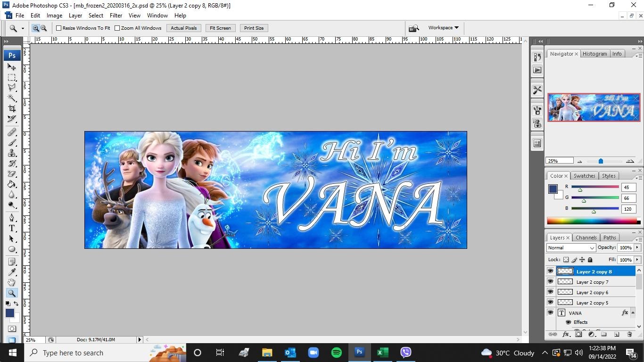Click the Actual Pixels button

click(x=184, y=28)
